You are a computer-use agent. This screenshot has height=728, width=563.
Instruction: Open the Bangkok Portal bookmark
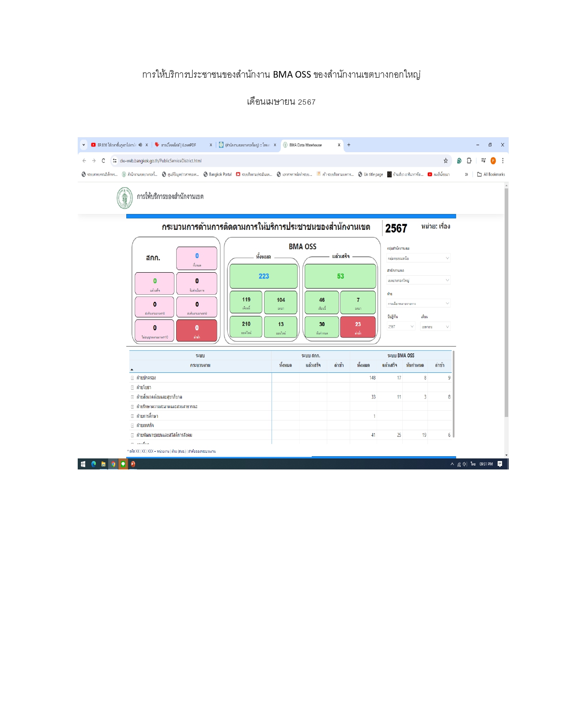pos(217,174)
